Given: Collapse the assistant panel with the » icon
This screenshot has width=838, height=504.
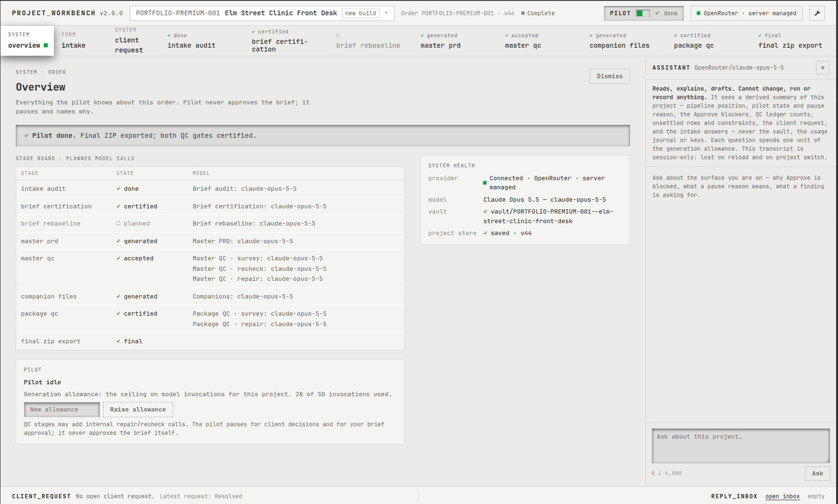Looking at the screenshot, I should pyautogui.click(x=822, y=68).
